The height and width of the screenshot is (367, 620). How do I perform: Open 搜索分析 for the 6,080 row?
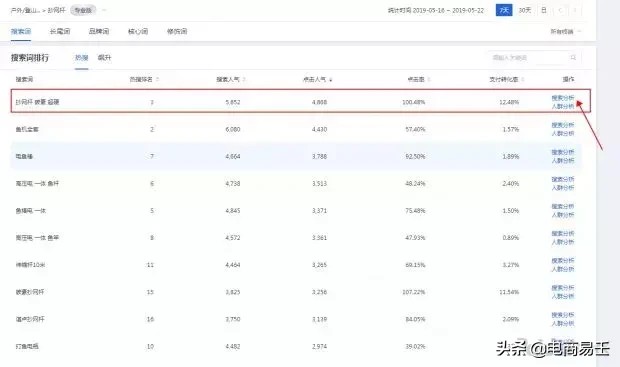[563, 125]
